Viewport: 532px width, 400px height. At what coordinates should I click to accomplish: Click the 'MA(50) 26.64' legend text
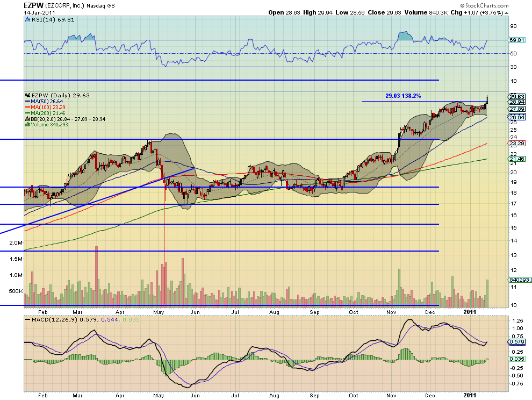pos(47,102)
